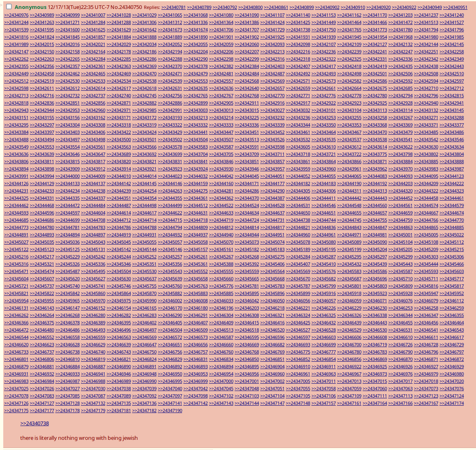Open reply link >>24341985
The width and height of the screenshot is (476, 450).
coord(452,37)
